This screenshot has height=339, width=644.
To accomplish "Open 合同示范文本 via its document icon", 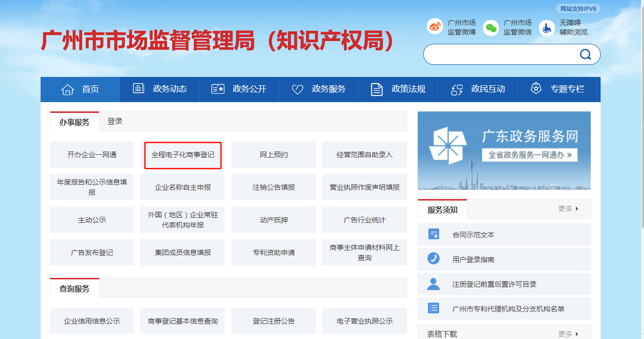I will [434, 234].
